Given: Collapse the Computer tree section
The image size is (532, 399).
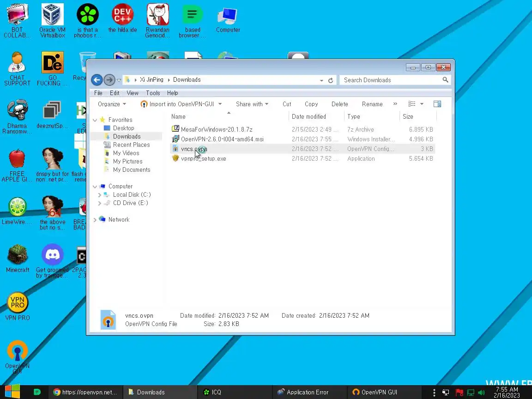Looking at the screenshot, I should coord(95,187).
